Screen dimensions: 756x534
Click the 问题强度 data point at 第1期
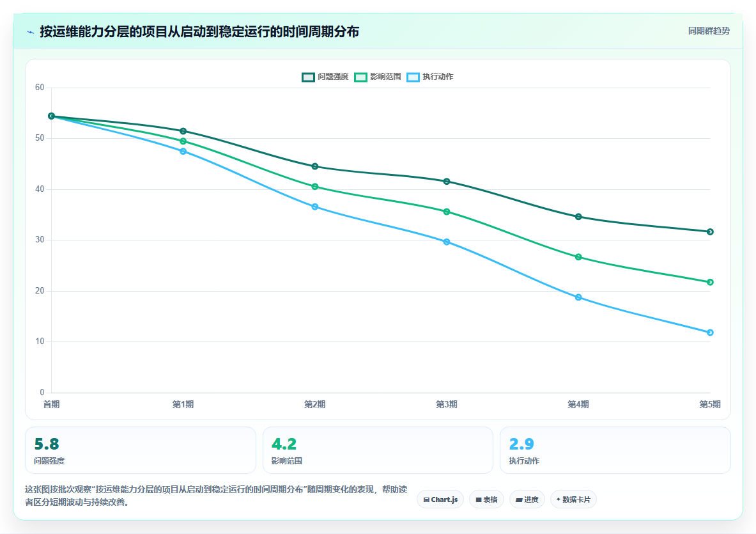[183, 131]
